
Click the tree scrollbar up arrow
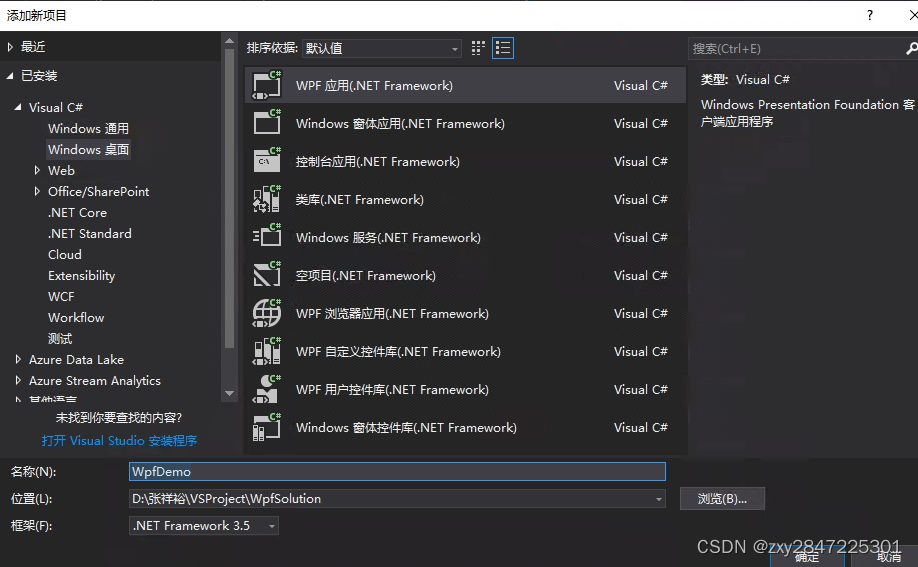tap(230, 41)
